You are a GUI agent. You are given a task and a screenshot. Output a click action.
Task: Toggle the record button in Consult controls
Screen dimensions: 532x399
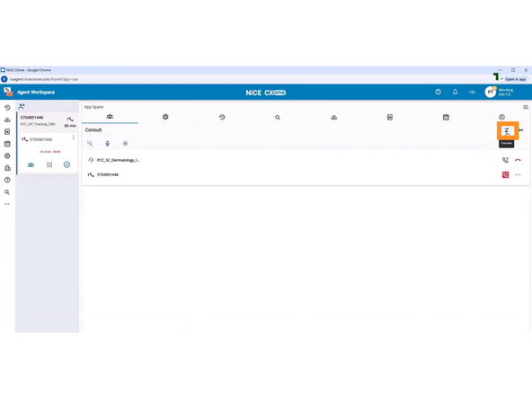(x=125, y=144)
